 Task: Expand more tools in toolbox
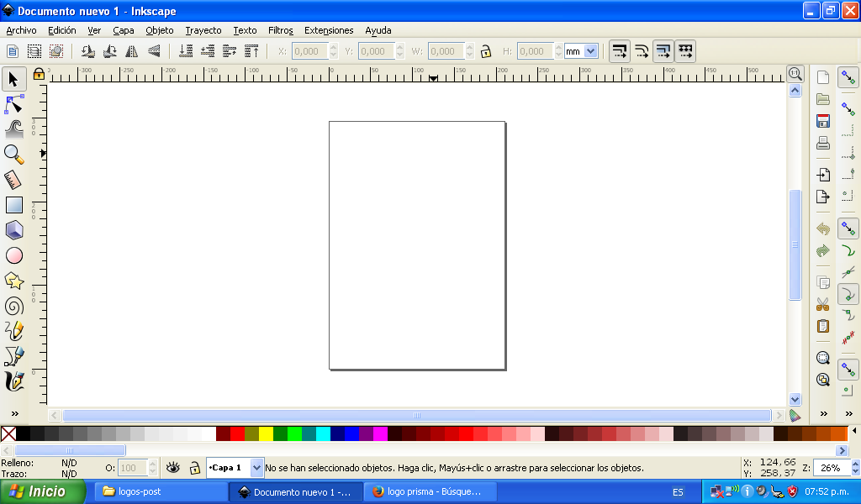click(15, 413)
